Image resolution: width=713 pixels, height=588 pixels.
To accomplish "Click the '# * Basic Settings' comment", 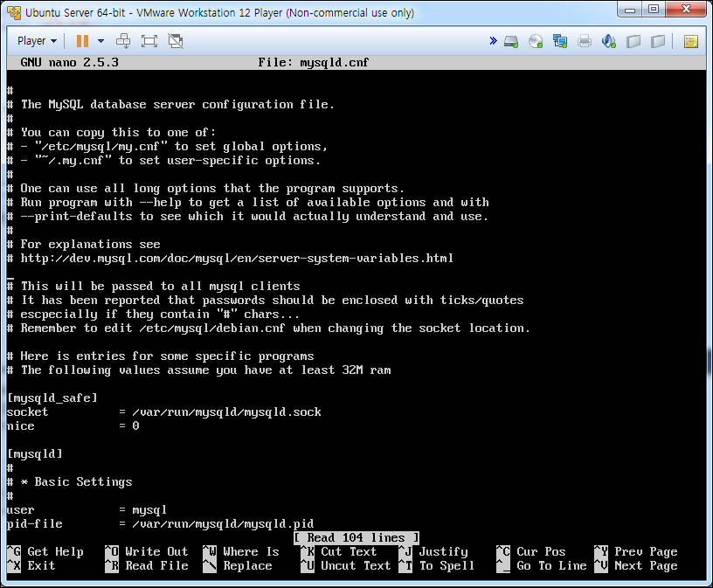I will tap(70, 482).
